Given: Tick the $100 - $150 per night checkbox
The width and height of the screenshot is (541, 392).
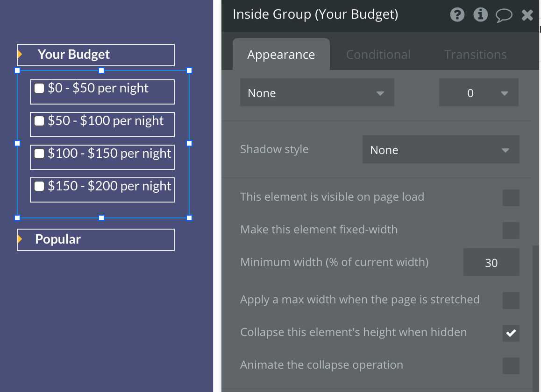Looking at the screenshot, I should coord(40,154).
